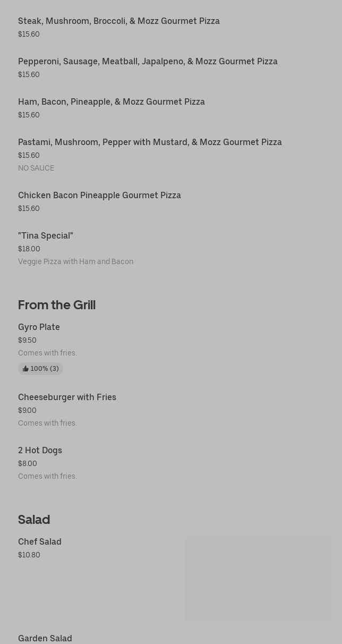Viewport: 342px width, 644px height.
Task: Click the From the Grill section heading
Action: pos(57,305)
